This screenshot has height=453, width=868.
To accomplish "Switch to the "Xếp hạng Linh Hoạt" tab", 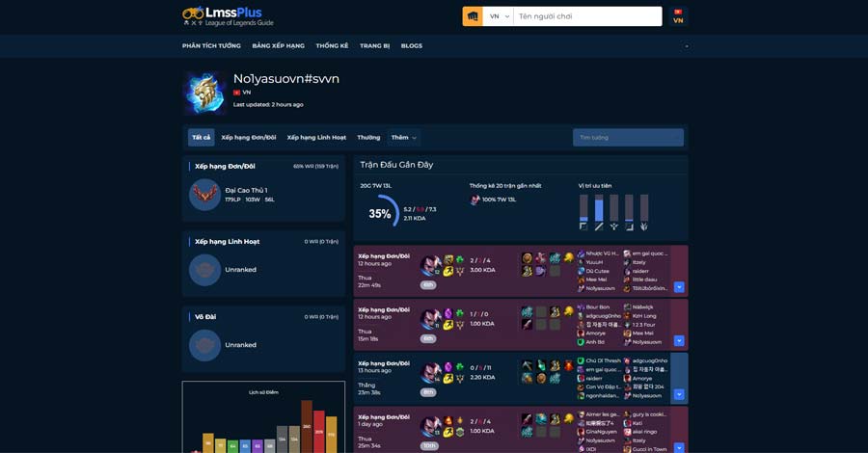I will click(x=316, y=138).
